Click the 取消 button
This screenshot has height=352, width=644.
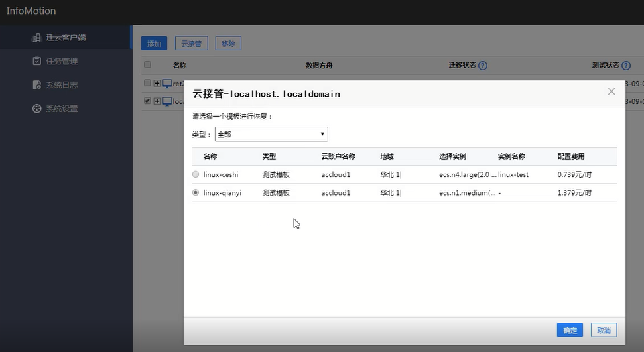coord(604,330)
